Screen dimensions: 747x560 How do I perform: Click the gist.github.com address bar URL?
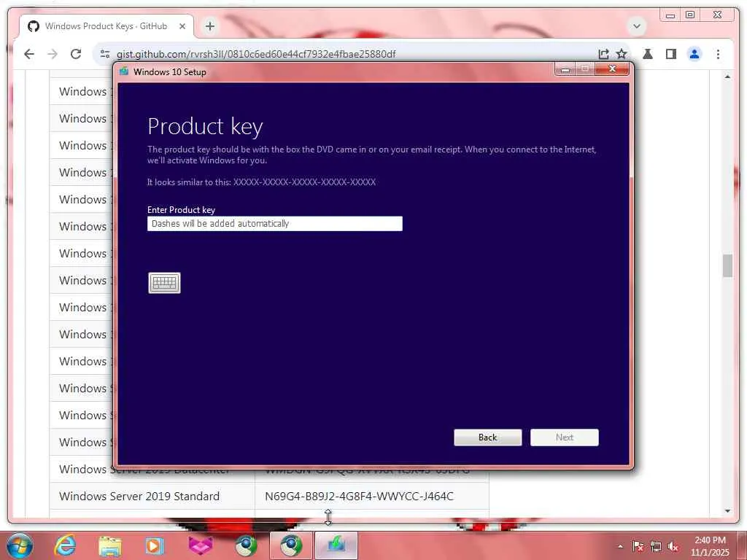tap(256, 54)
